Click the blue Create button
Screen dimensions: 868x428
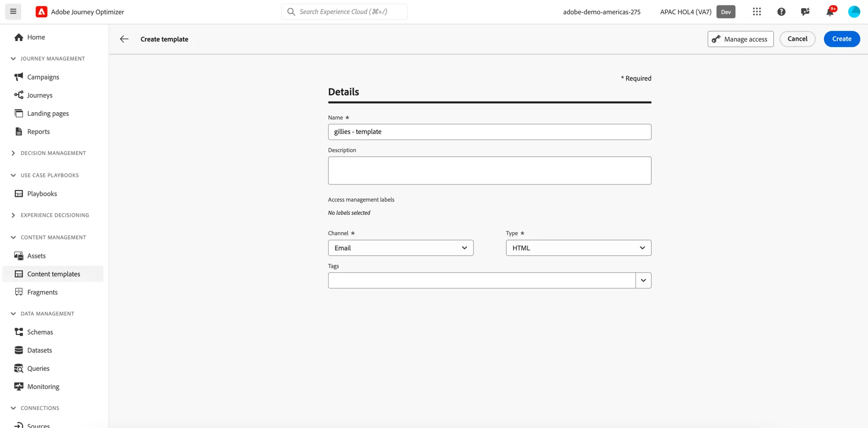click(842, 39)
